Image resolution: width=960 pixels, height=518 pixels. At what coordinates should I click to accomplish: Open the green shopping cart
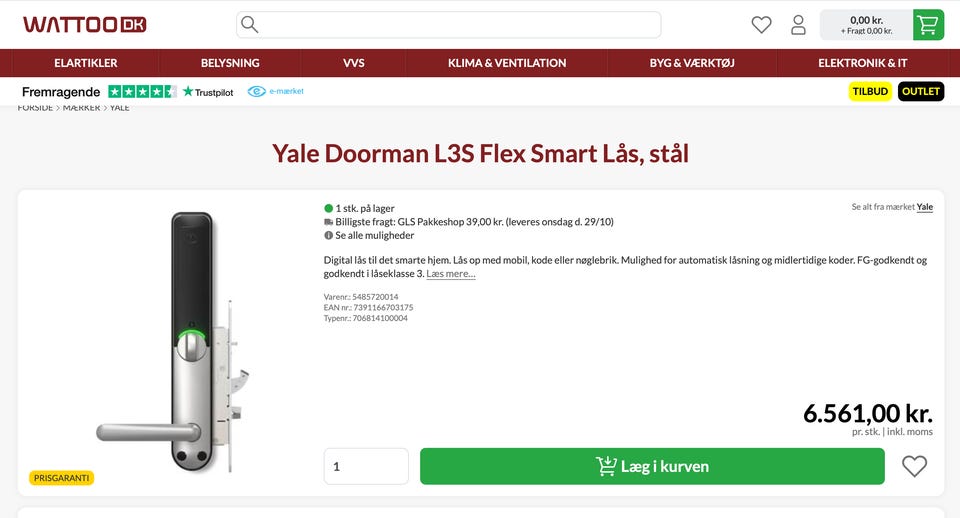tap(928, 25)
